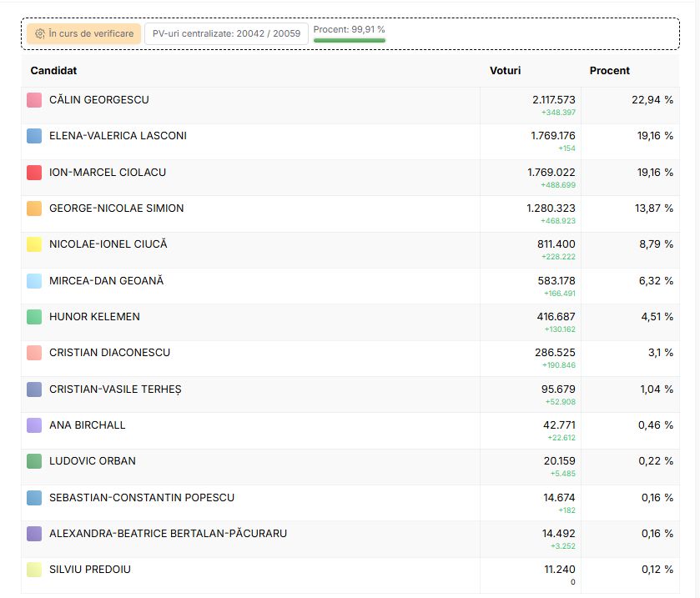Select candidate name LUDOVIC ORBAN
The image size is (700, 598).
tap(93, 461)
